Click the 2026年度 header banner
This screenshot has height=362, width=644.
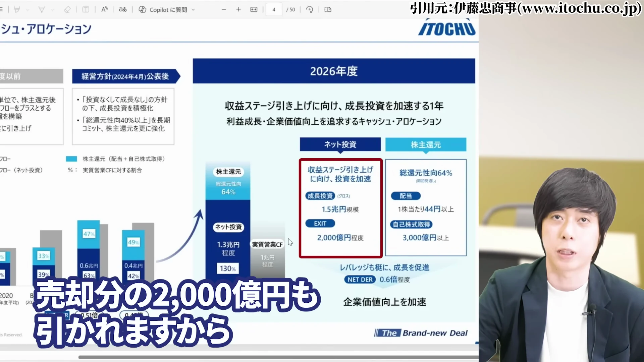334,71
